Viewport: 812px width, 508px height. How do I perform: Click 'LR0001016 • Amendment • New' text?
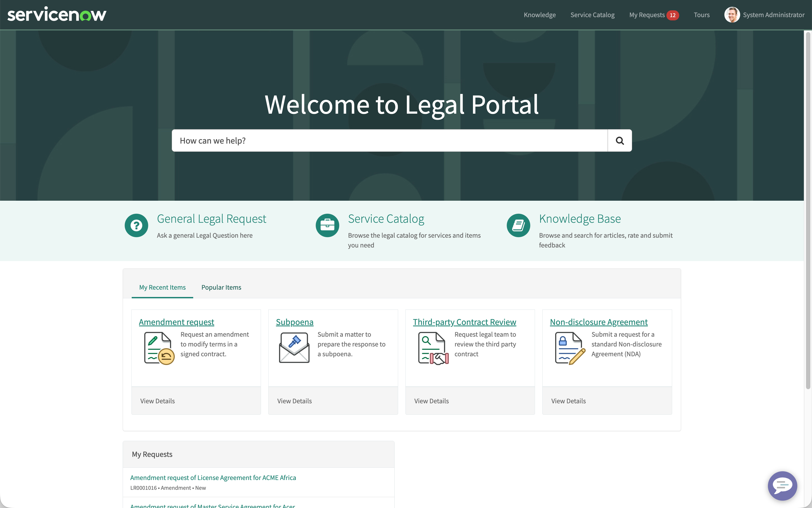168,488
